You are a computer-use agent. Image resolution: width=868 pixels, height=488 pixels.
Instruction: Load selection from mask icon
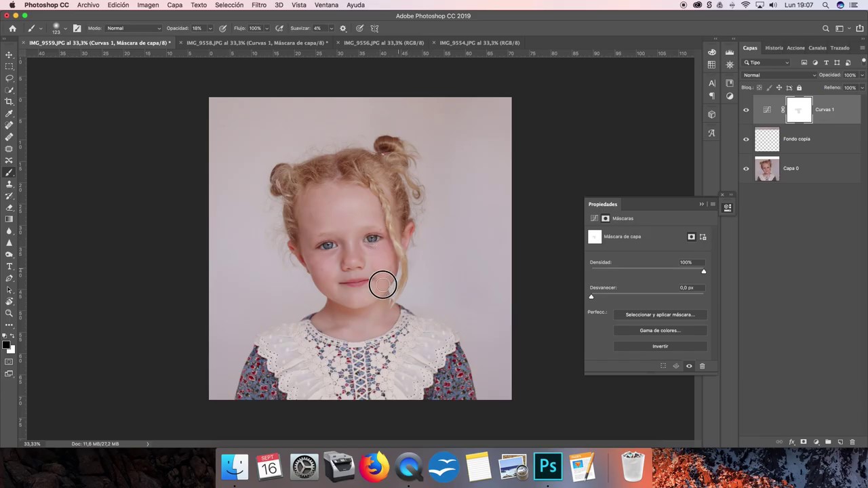[x=663, y=366]
